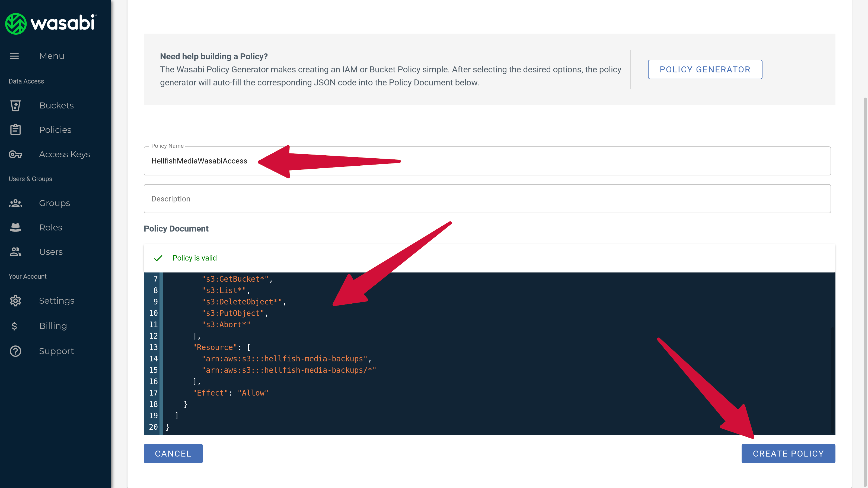Click the Buckets bucket icon
This screenshot has height=488, width=868.
click(x=15, y=105)
